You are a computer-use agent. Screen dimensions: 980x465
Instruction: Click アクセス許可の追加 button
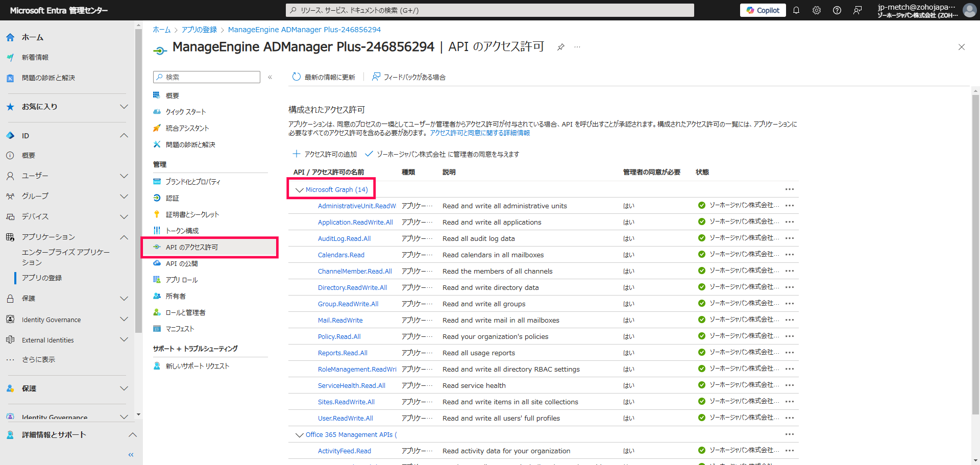325,154
